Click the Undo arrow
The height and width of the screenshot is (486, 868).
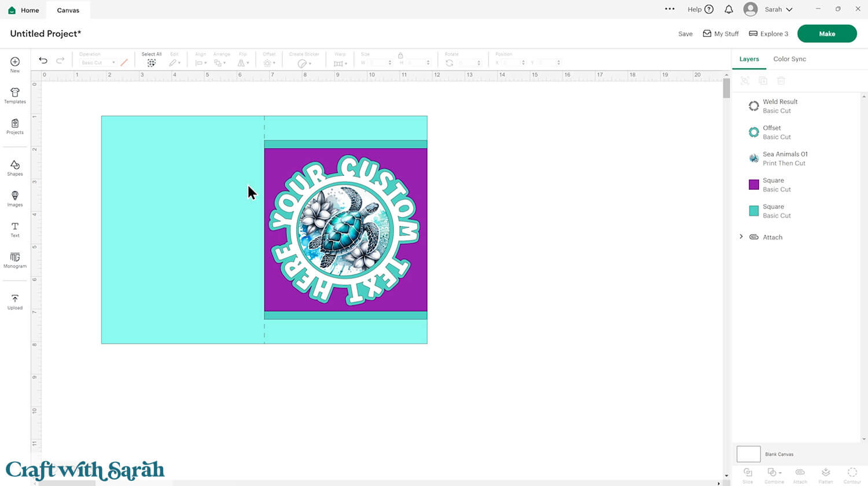(x=43, y=61)
